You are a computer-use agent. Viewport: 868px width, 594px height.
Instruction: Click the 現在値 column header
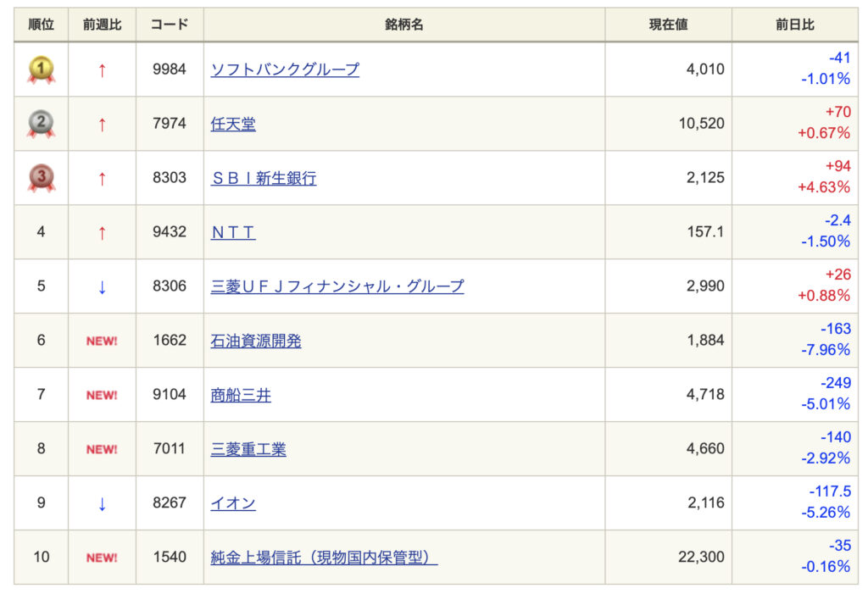click(x=668, y=25)
